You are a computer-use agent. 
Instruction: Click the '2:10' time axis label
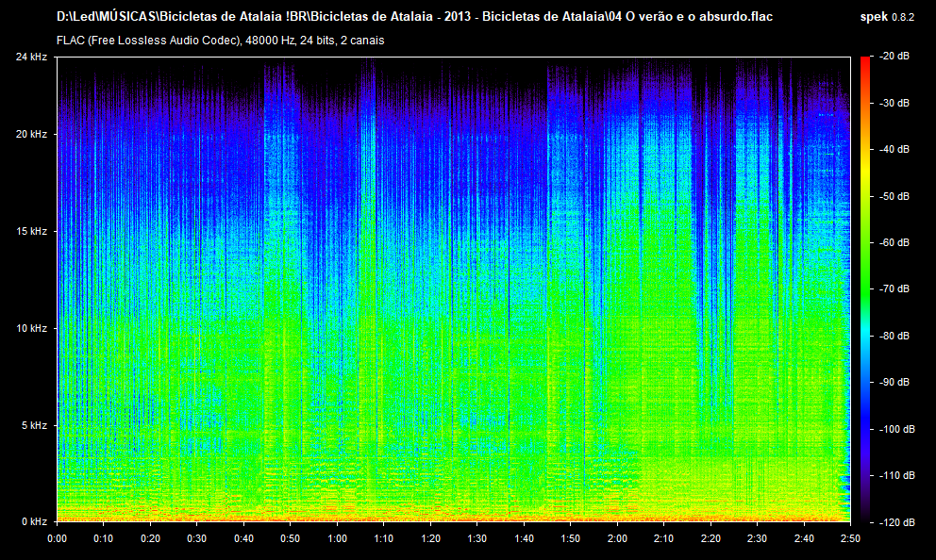click(663, 538)
